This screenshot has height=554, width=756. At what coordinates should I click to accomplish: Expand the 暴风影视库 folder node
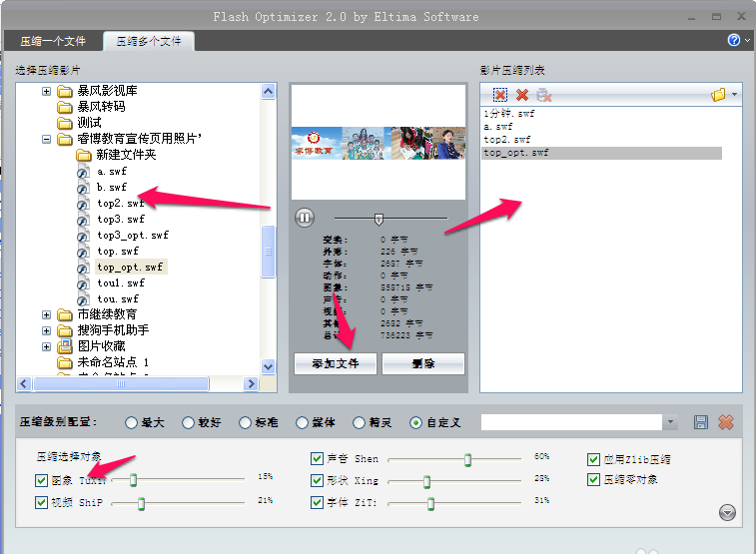pyautogui.click(x=46, y=91)
